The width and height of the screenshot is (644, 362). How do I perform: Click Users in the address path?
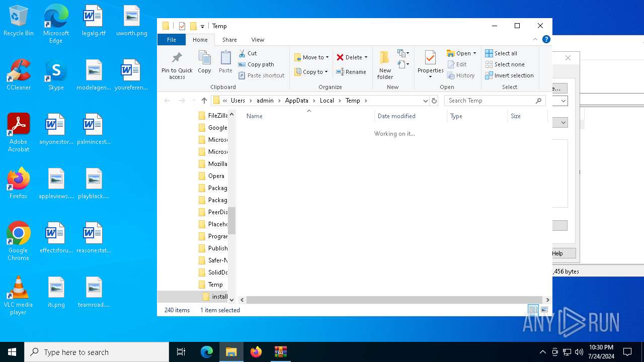[237, 101]
